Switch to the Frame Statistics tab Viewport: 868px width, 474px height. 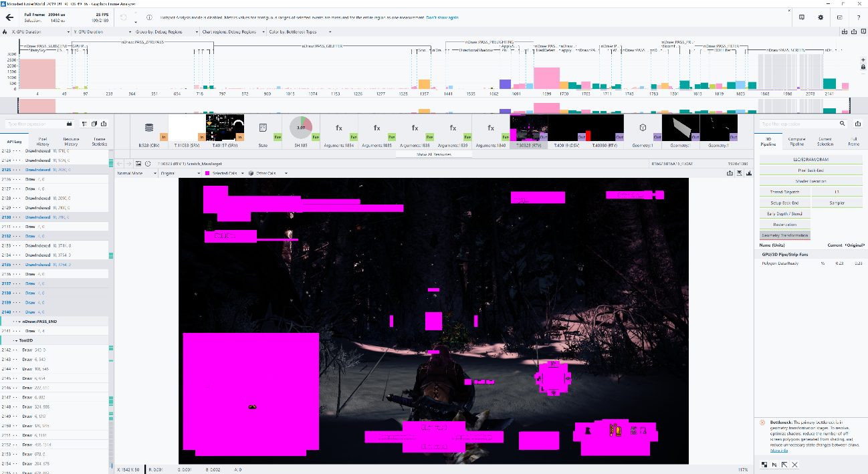point(100,141)
